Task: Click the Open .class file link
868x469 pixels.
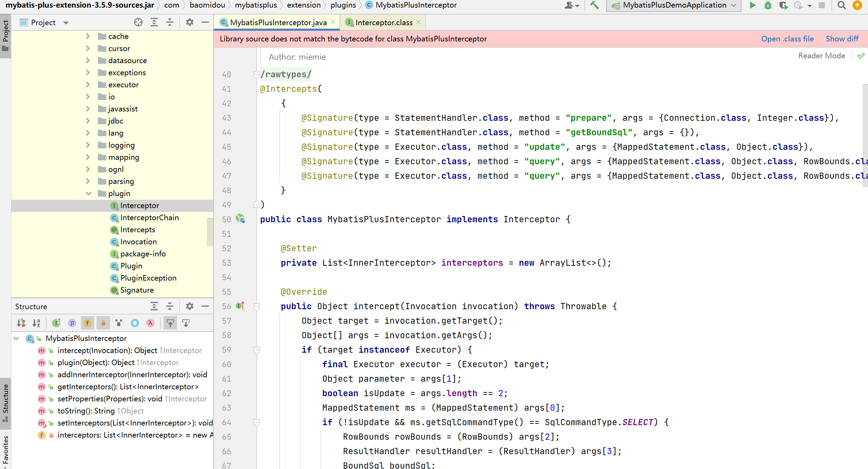Action: coord(787,39)
